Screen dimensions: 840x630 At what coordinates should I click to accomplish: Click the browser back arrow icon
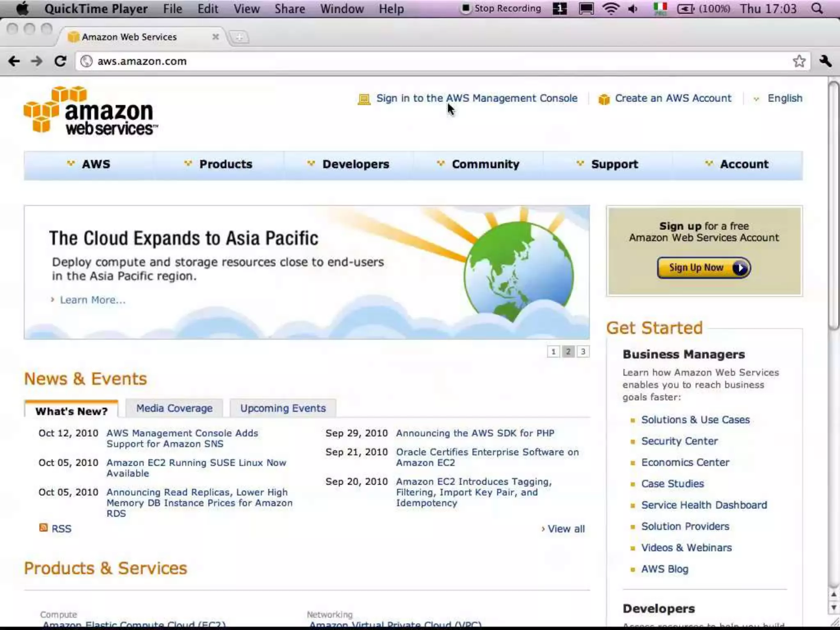click(14, 62)
